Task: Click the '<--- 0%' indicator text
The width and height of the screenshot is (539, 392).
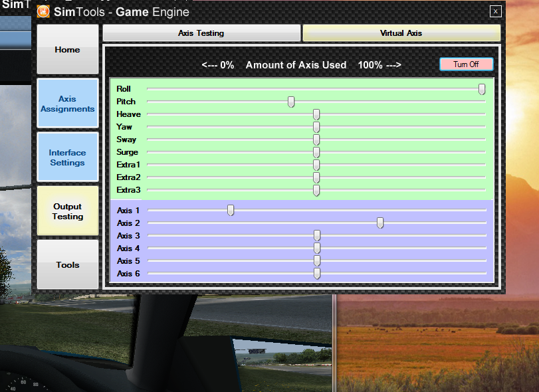Action: pos(218,65)
